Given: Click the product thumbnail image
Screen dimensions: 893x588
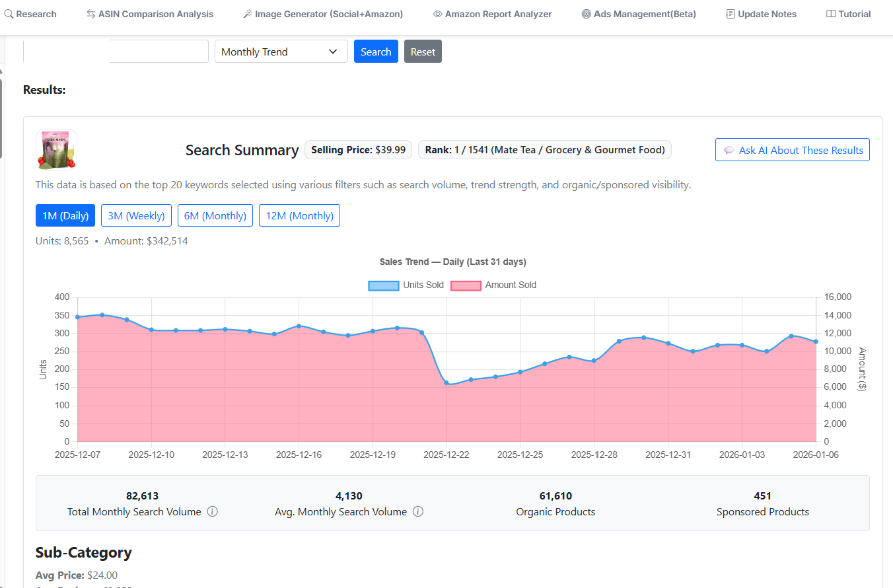Looking at the screenshot, I should [x=56, y=149].
